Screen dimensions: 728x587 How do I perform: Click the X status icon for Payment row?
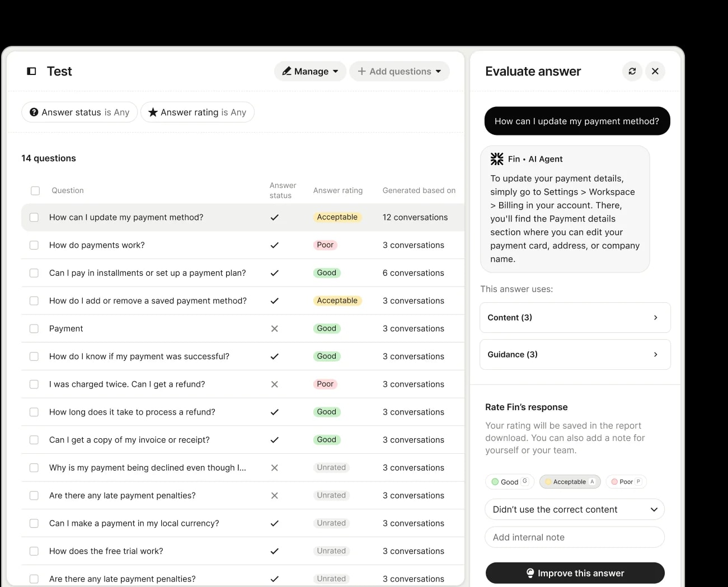point(275,328)
